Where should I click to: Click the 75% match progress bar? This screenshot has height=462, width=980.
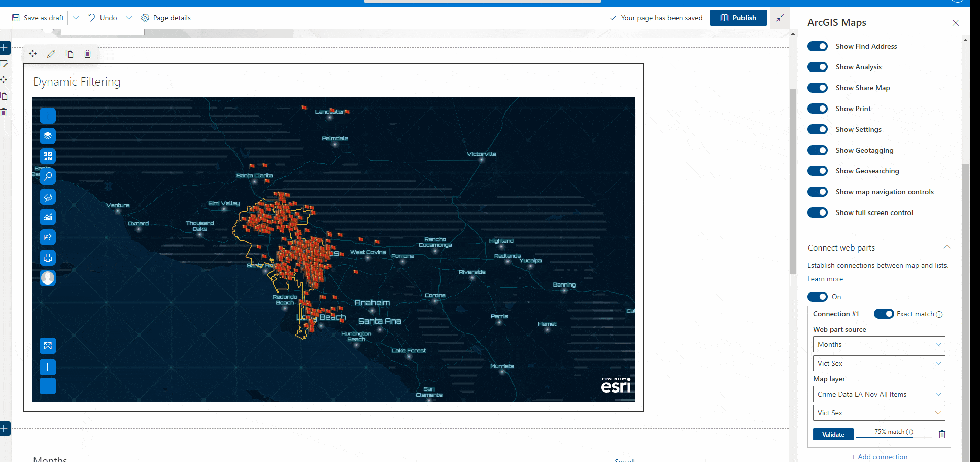(x=894, y=438)
